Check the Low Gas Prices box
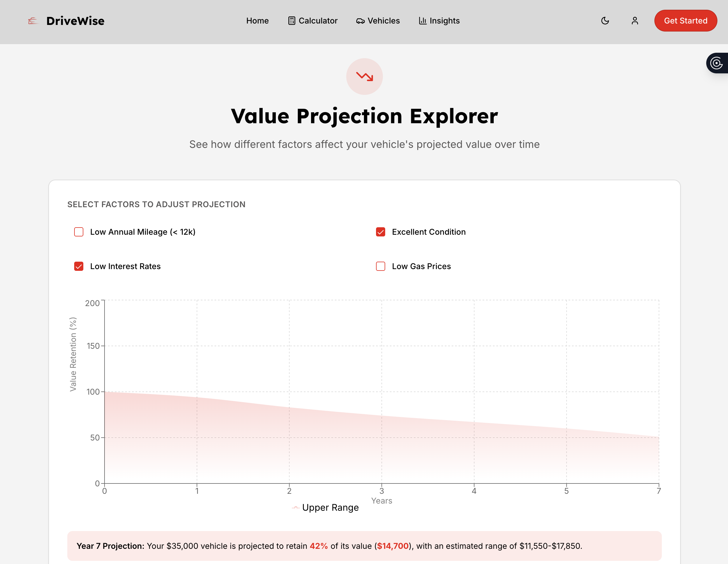 click(x=380, y=266)
